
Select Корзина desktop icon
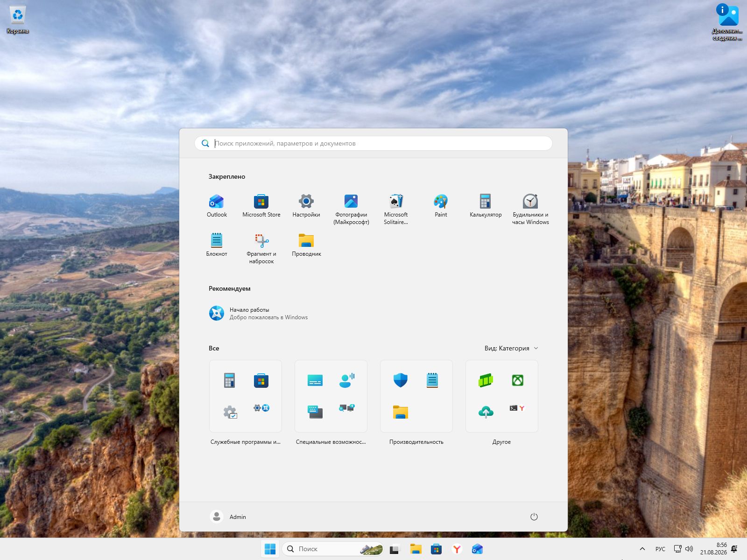(18, 20)
